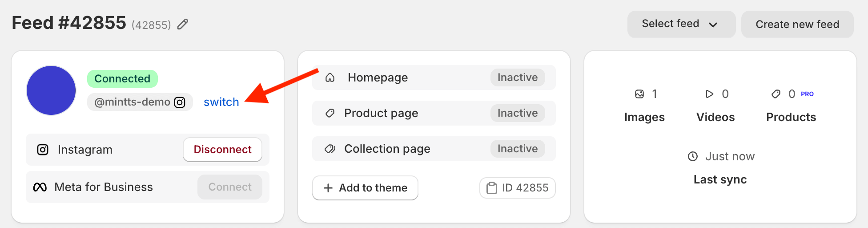This screenshot has width=868, height=228.
Task: Open the Select feed dropdown
Action: (x=681, y=24)
